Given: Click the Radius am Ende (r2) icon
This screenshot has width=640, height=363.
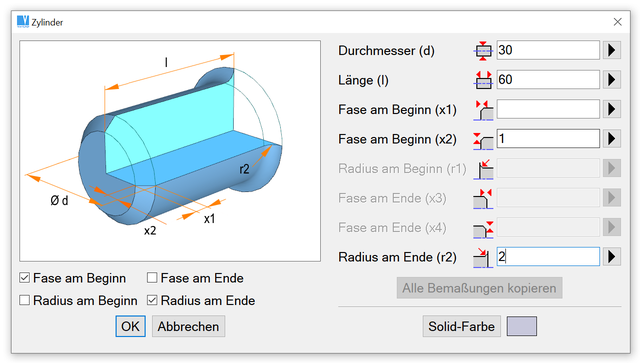Looking at the screenshot, I should pyautogui.click(x=483, y=257).
